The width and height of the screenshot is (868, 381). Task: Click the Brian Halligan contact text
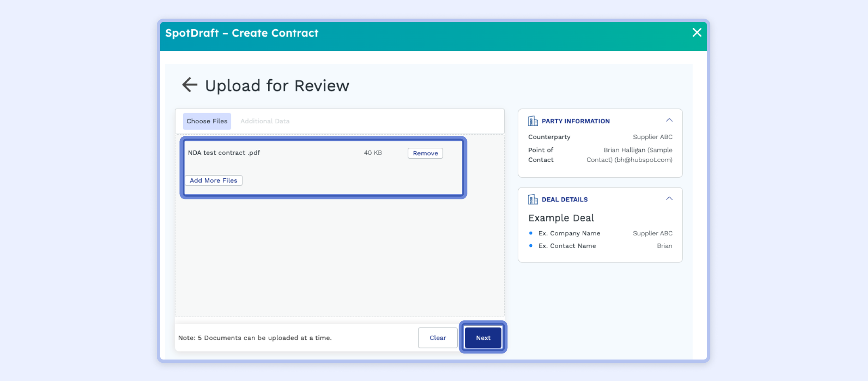point(638,150)
